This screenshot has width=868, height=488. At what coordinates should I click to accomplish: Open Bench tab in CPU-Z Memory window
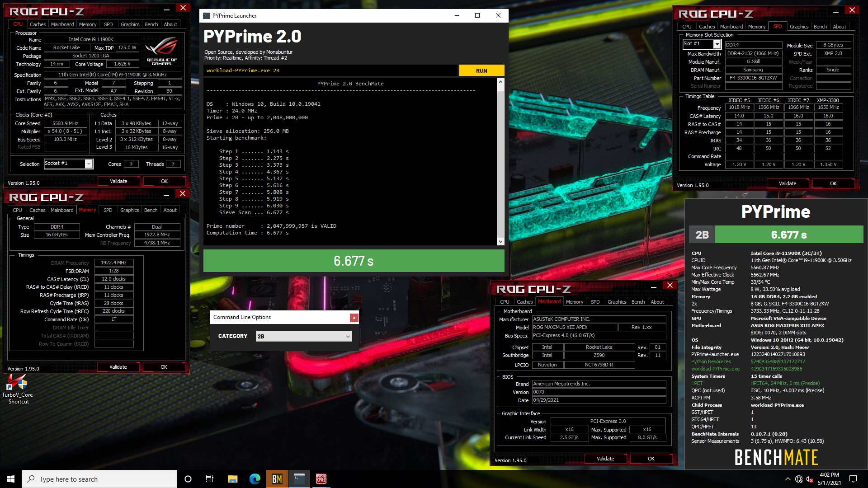click(x=151, y=210)
